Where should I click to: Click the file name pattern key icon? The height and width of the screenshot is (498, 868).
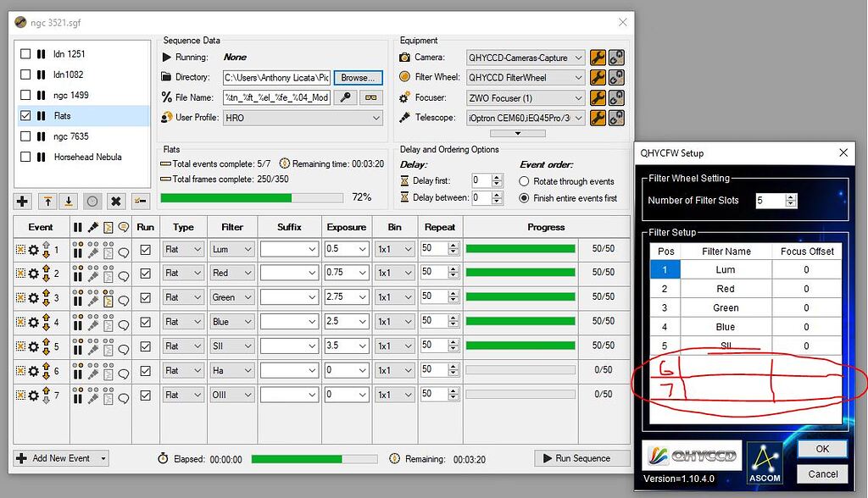(345, 97)
